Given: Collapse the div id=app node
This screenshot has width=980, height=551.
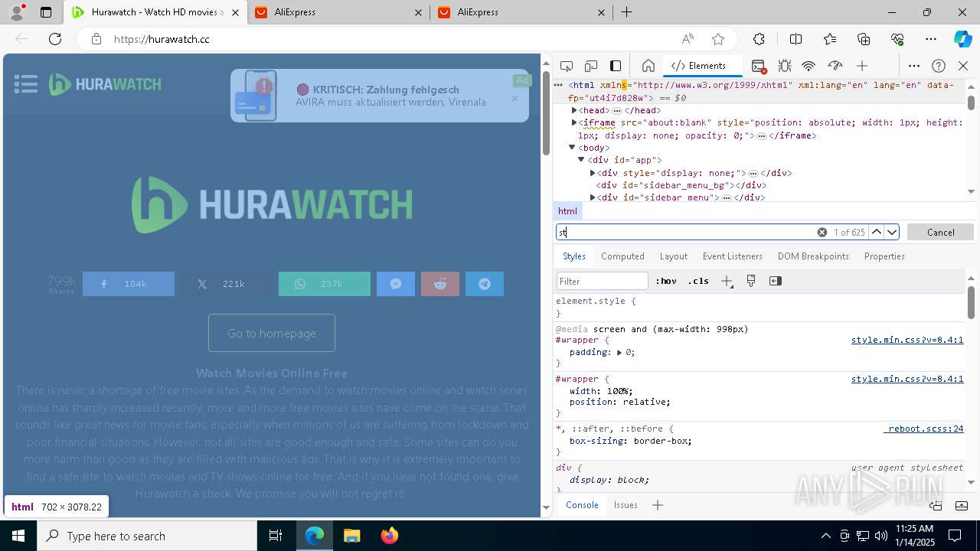Looking at the screenshot, I should [x=581, y=160].
